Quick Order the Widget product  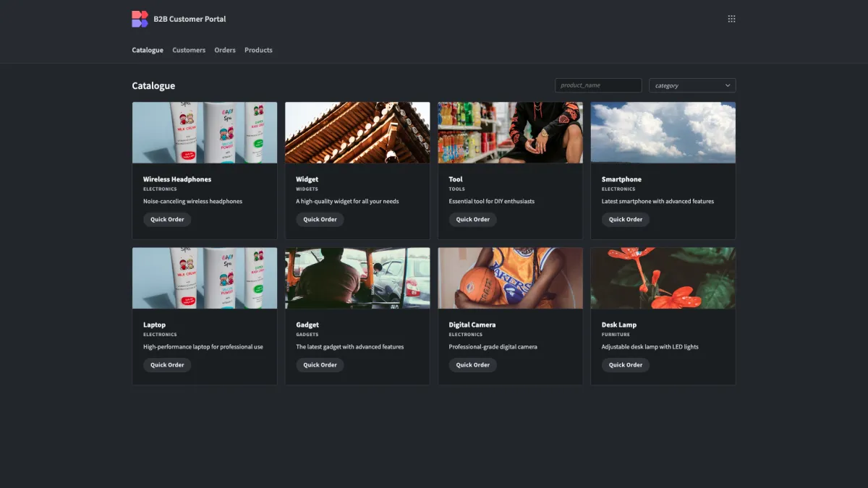(320, 220)
